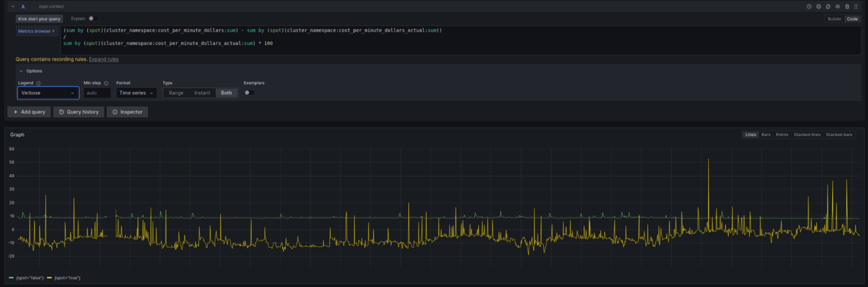
Task: Click the duplicate query icon
Action: coord(828,7)
